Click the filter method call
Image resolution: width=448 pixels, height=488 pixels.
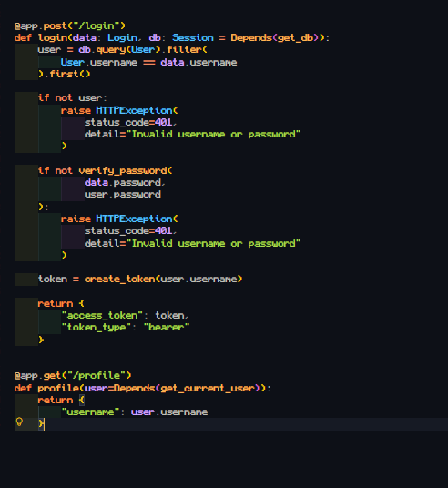(x=184, y=50)
